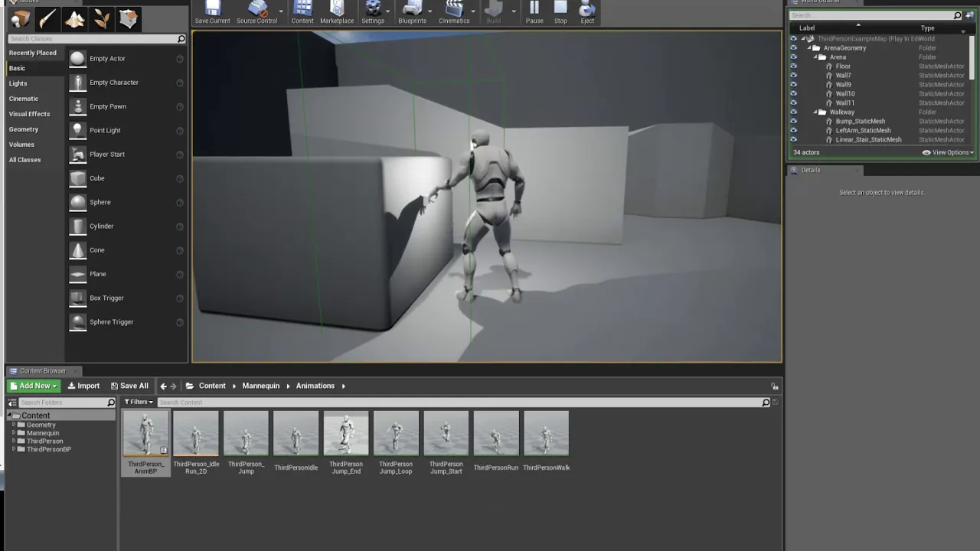Open Source Control toolbar icon

256,13
